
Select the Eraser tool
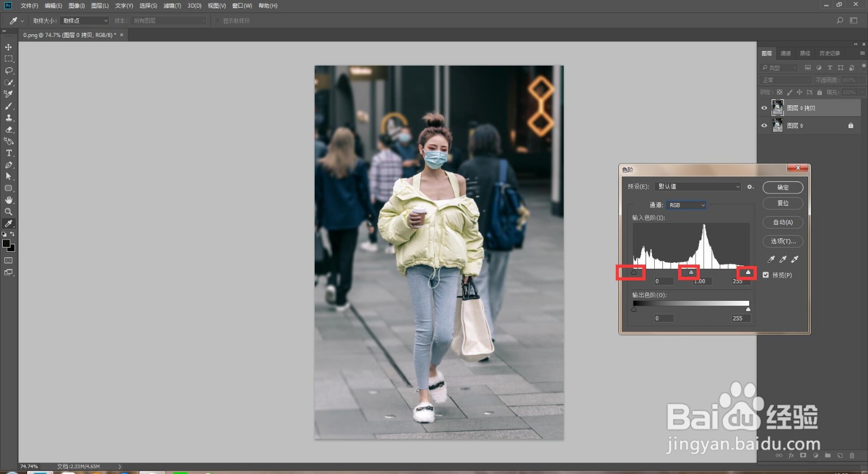pos(9,130)
